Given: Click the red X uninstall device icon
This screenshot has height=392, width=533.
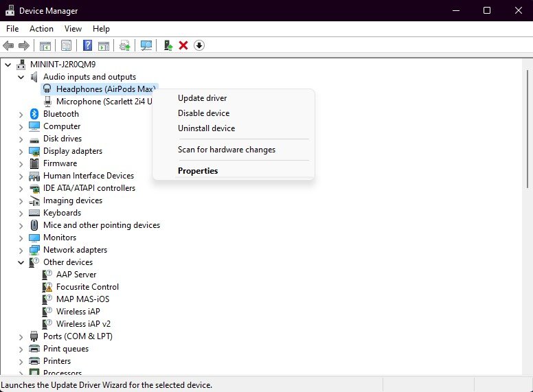Looking at the screenshot, I should (183, 45).
